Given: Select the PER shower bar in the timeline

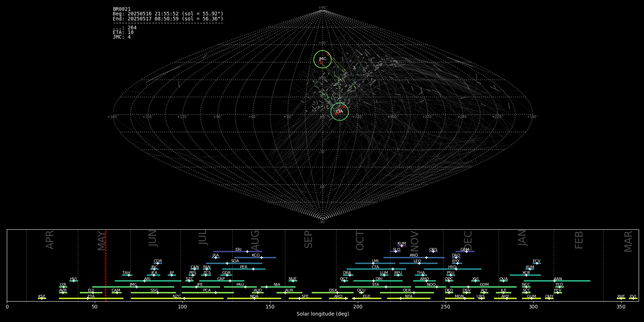Looking at the screenshot, I should tap(244, 269).
